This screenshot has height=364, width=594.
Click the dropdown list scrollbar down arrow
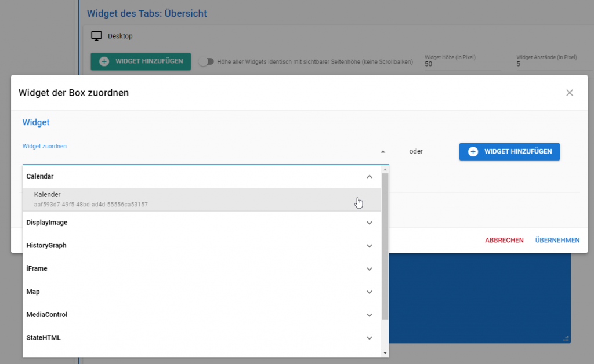385,352
